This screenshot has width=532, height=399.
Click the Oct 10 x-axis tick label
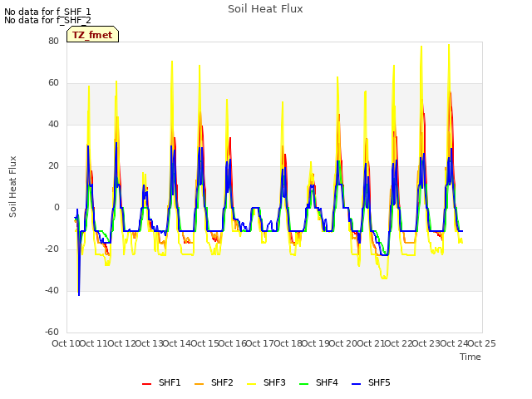point(66,343)
